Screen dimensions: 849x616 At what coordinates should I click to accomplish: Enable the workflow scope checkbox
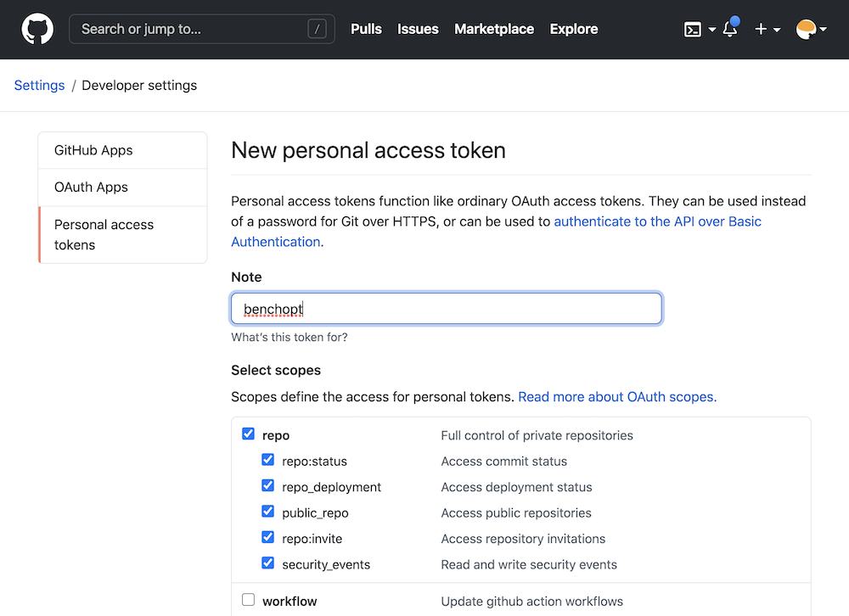pyautogui.click(x=249, y=600)
